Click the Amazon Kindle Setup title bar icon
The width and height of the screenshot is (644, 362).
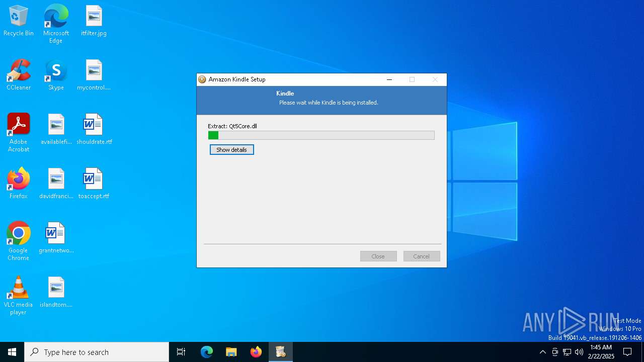202,79
